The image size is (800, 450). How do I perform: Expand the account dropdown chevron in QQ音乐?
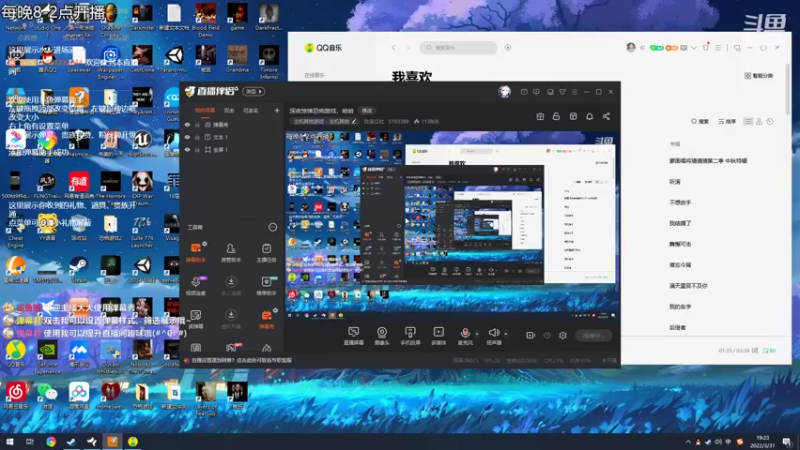click(x=694, y=48)
